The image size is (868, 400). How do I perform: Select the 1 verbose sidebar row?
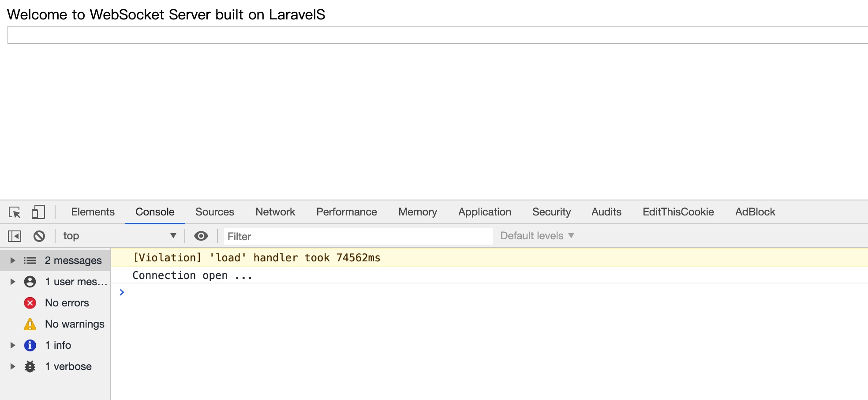[x=56, y=366]
